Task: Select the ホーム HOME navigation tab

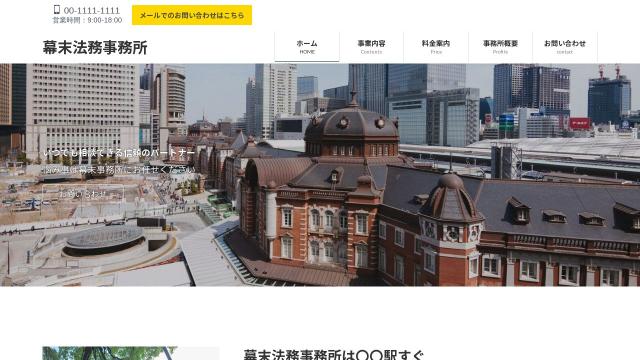Action: point(307,47)
